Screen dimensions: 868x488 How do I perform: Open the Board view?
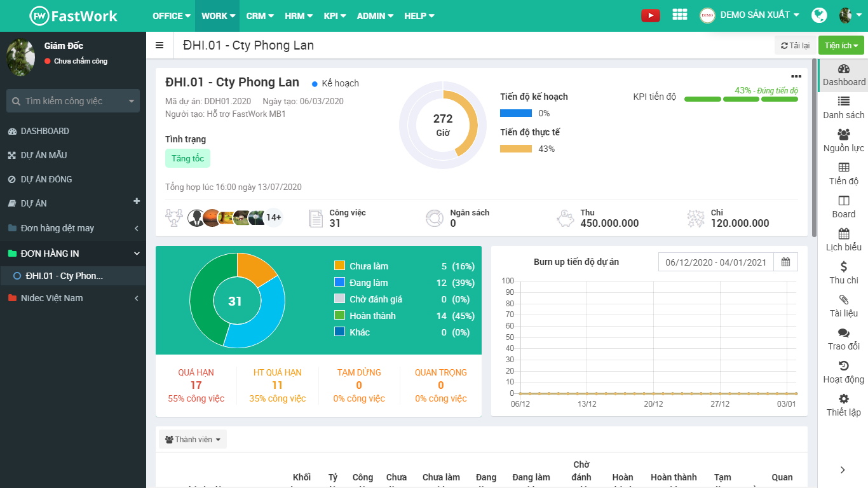pos(844,208)
